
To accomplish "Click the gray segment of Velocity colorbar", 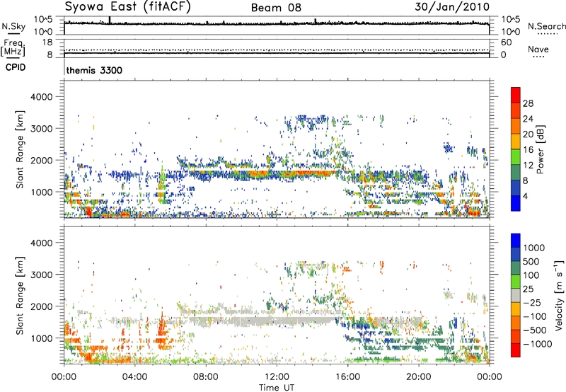I will tap(516, 296).
